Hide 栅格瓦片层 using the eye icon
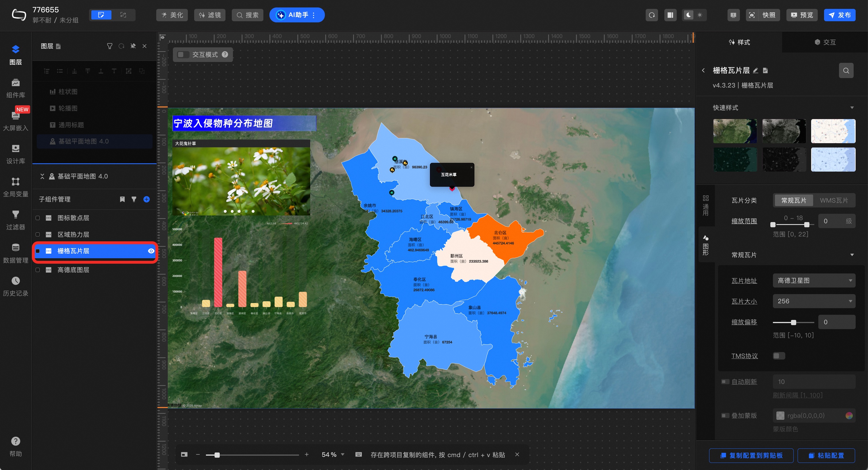The height and width of the screenshot is (470, 868). [151, 251]
